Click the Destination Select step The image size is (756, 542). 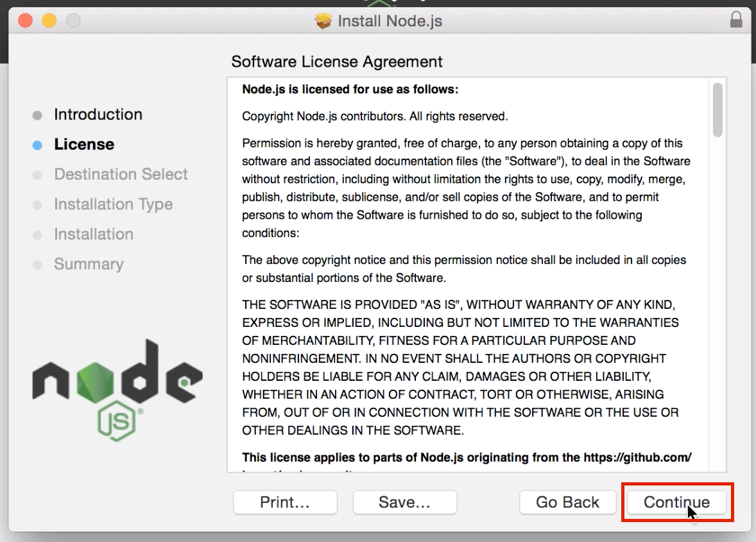point(121,174)
